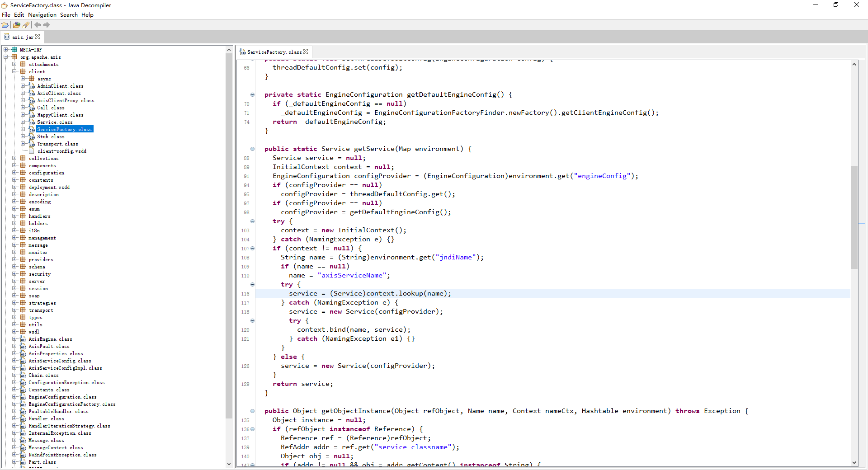Collapse the org.apache.axis tree node
This screenshot has width=868, height=470.
point(6,57)
